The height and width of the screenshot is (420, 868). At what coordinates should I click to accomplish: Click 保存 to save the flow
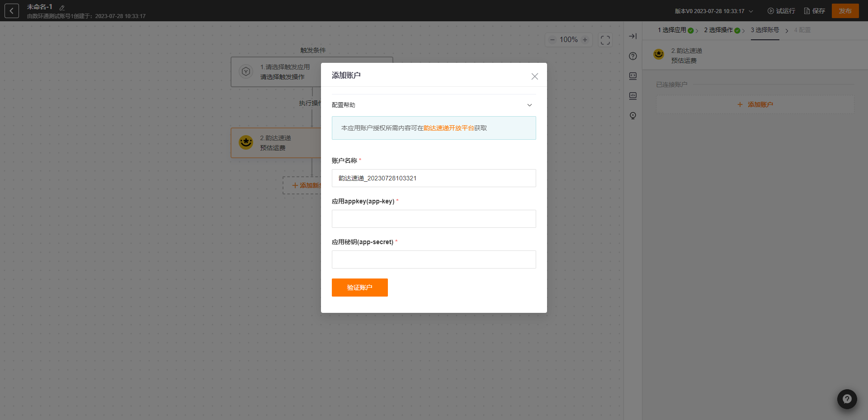[x=814, y=11]
